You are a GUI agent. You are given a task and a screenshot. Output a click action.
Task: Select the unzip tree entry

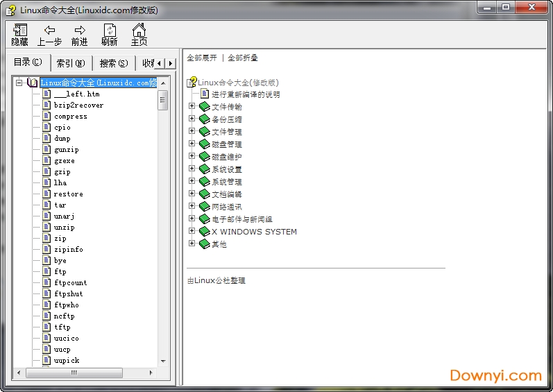[x=65, y=227]
